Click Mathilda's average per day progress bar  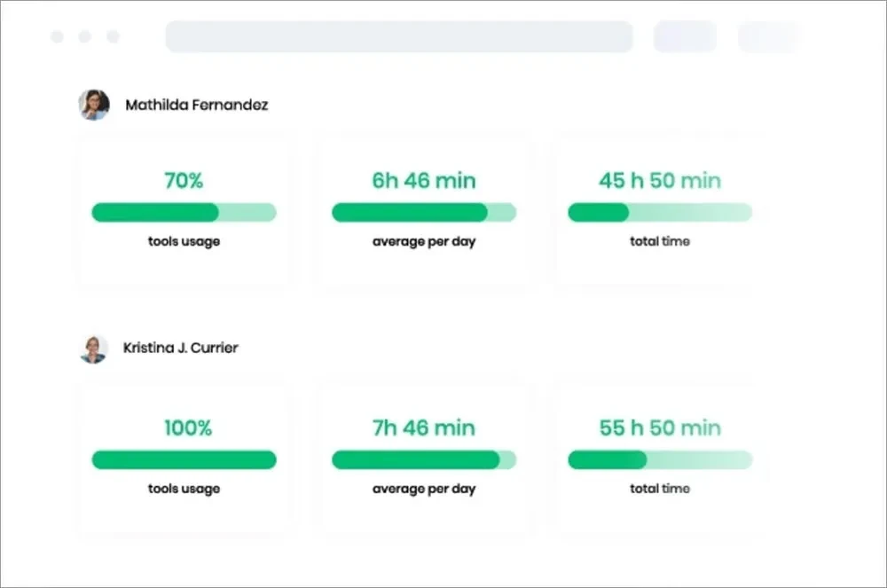coord(424,213)
